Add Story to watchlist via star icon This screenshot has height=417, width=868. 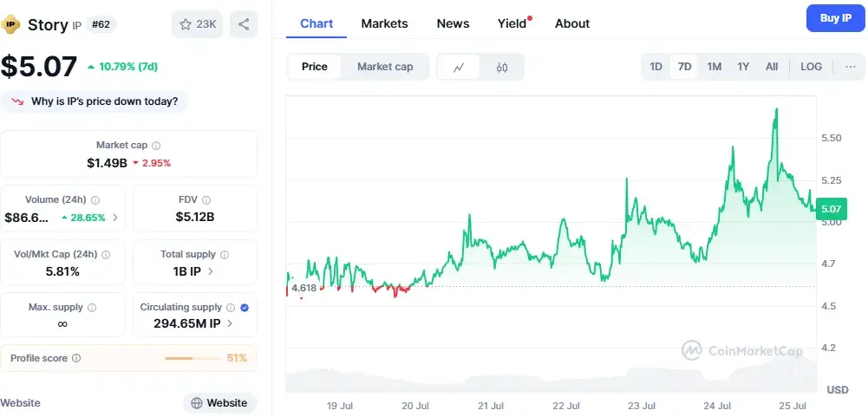[x=186, y=24]
